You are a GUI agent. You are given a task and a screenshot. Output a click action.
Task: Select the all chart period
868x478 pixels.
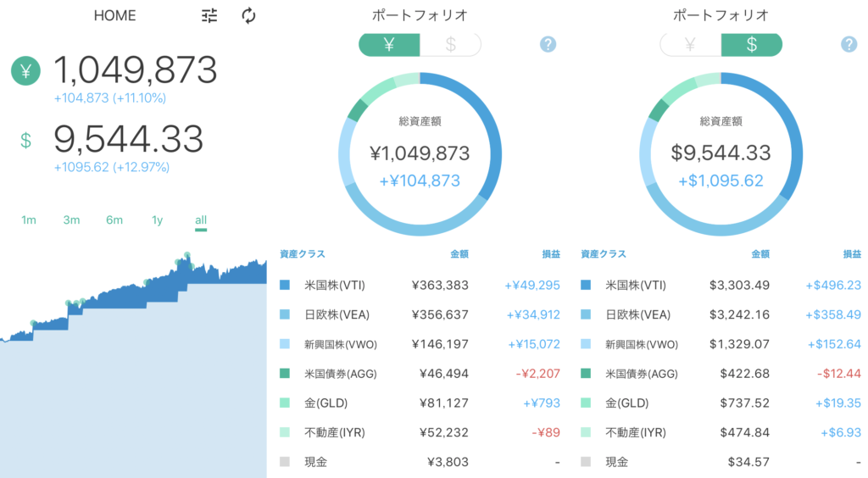(201, 220)
